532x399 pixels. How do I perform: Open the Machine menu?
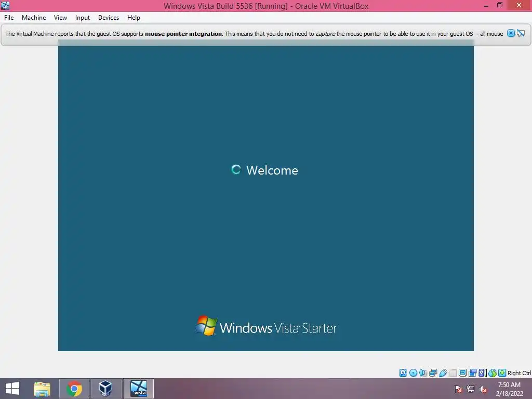[x=34, y=18]
